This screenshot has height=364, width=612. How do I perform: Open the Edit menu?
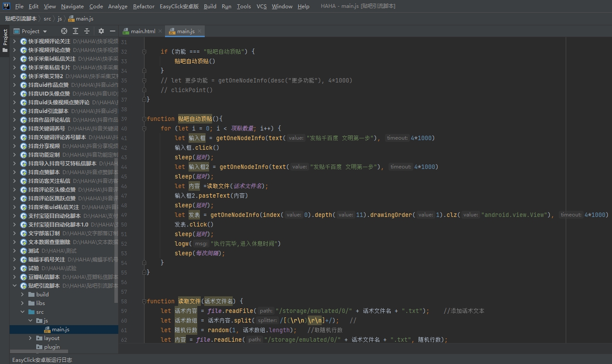point(34,6)
